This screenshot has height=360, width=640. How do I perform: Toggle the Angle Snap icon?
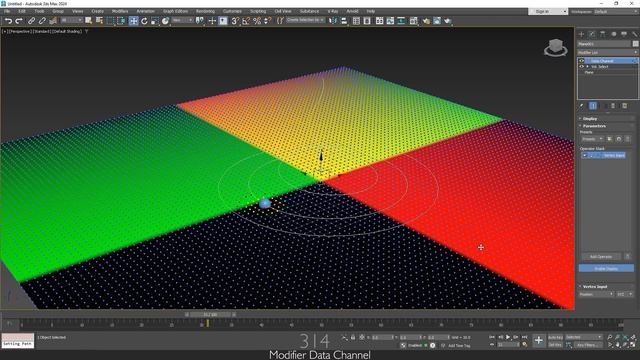(x=246, y=21)
